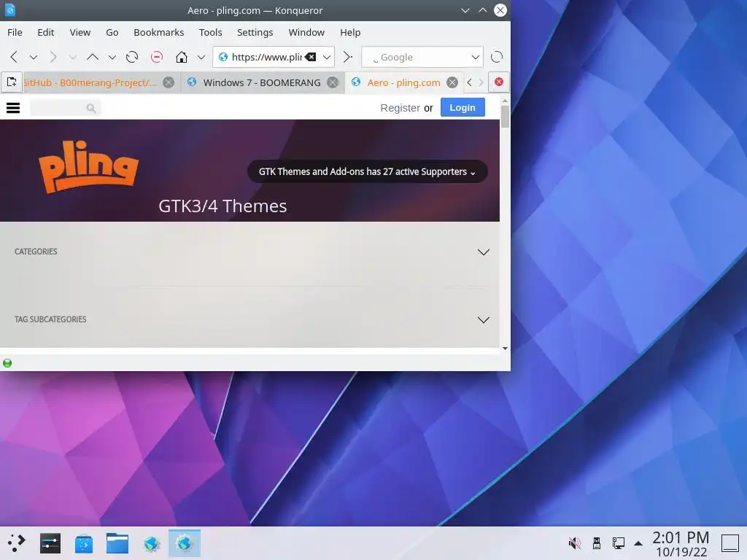Go back with the Back arrow
The image size is (747, 560).
click(14, 57)
